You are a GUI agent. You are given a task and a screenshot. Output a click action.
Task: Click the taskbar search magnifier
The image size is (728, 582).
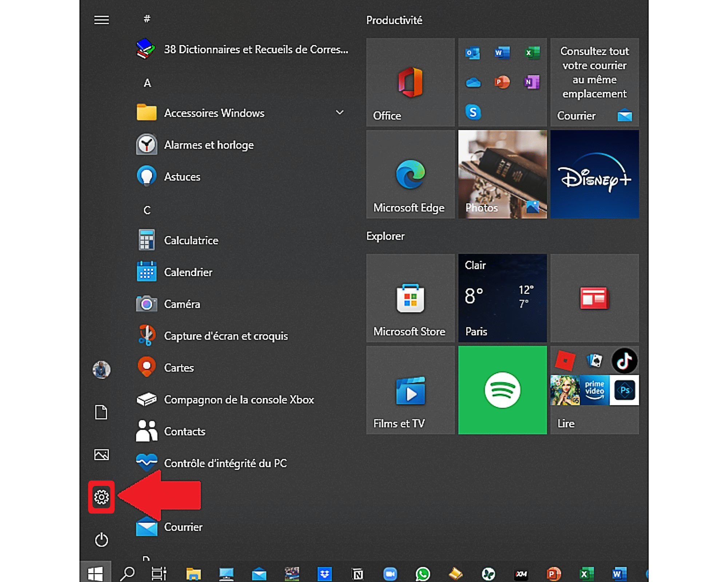[x=127, y=574]
